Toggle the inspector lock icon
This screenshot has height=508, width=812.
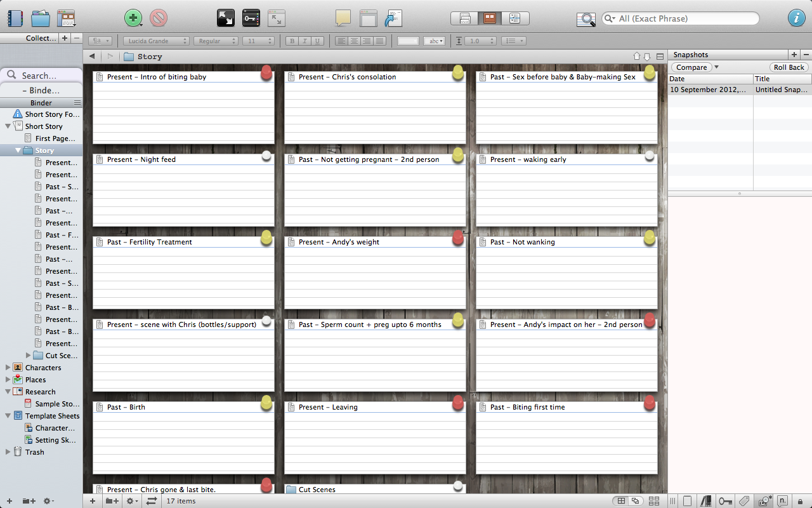pyautogui.click(x=800, y=501)
